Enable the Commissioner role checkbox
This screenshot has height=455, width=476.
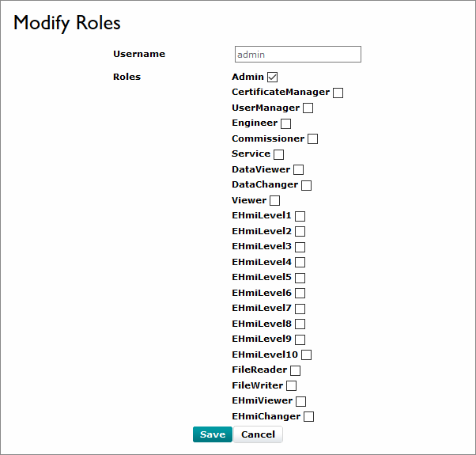pyautogui.click(x=312, y=139)
